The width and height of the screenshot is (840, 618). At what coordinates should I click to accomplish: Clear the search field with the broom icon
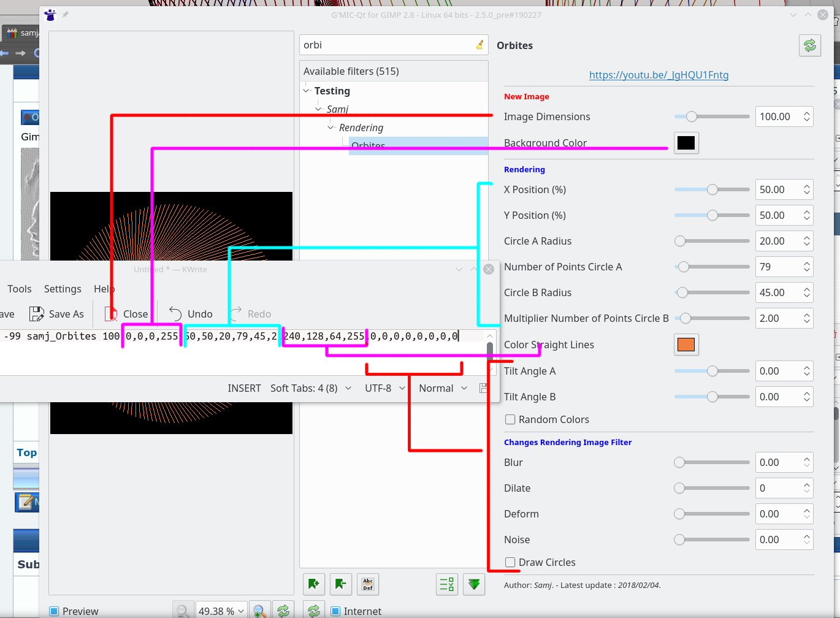click(x=479, y=45)
